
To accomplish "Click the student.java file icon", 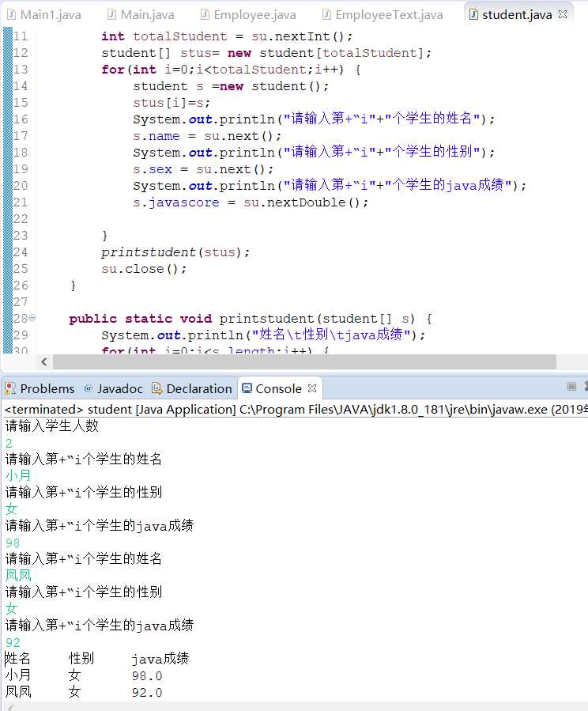I will click(x=473, y=14).
